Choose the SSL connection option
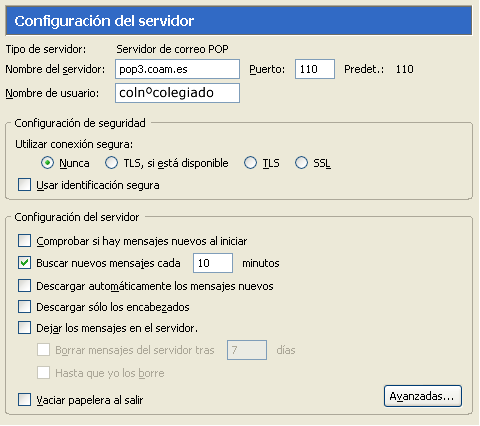This screenshot has height=426, width=480. coord(301,163)
